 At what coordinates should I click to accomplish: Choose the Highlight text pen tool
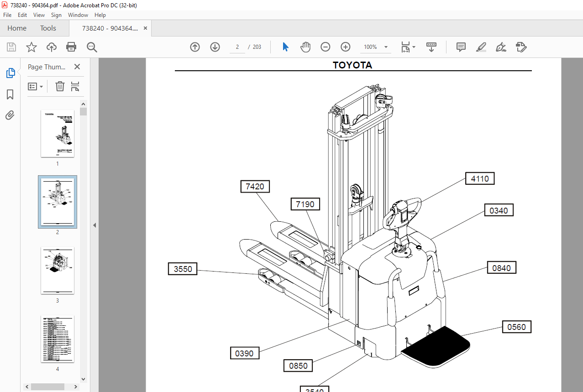point(481,47)
